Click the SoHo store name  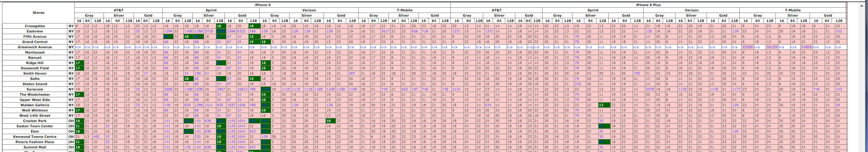pyautogui.click(x=35, y=79)
